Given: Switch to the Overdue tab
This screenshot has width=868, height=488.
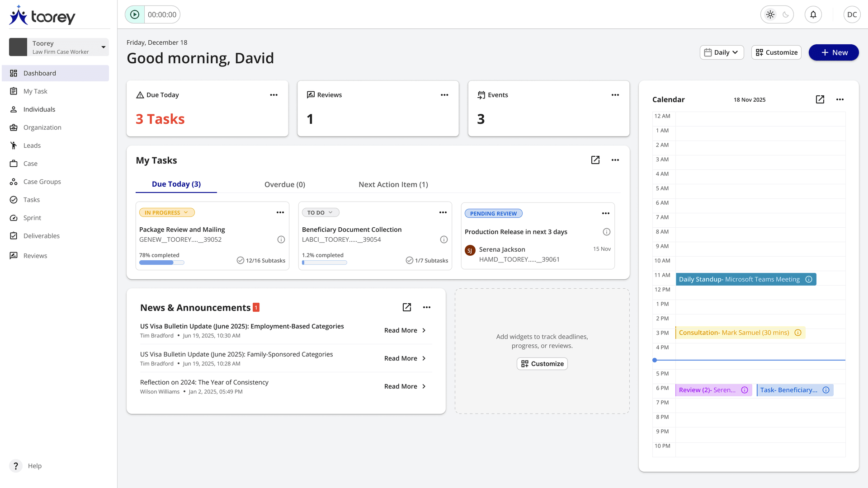Looking at the screenshot, I should (x=284, y=184).
